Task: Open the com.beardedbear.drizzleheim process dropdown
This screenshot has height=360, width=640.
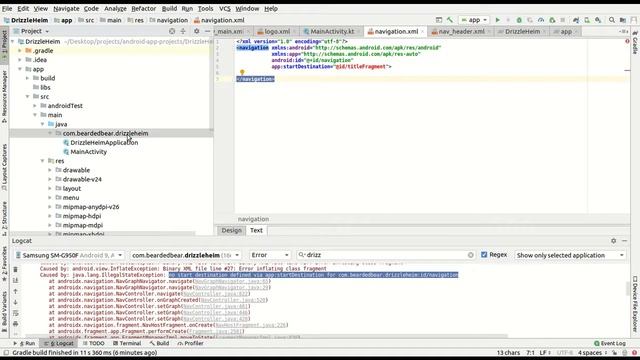Action: pyautogui.click(x=186, y=255)
